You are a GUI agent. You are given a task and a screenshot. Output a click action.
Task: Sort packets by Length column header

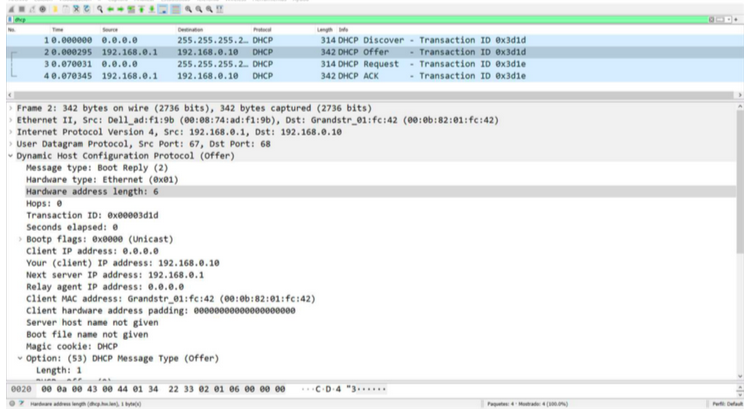coord(325,29)
